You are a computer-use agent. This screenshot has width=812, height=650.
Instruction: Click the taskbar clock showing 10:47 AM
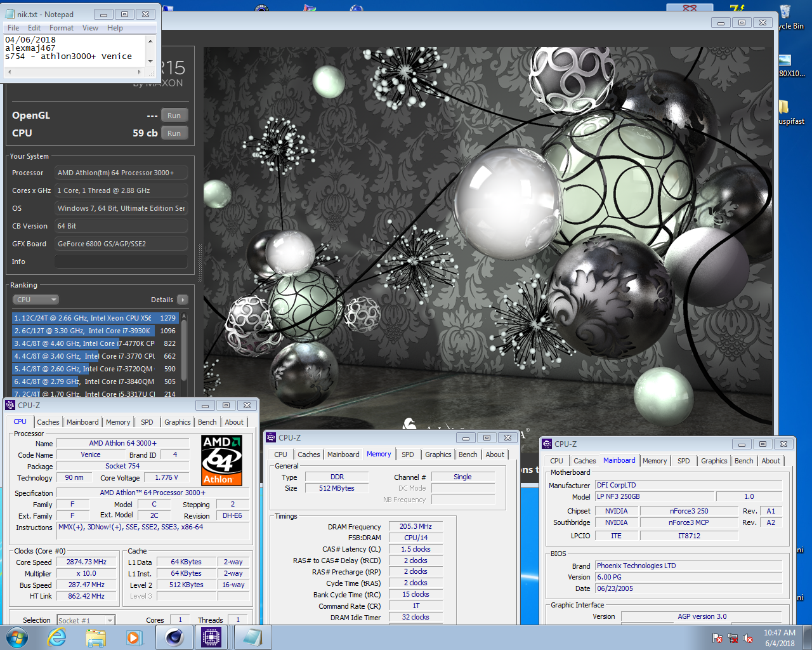pyautogui.click(x=779, y=638)
